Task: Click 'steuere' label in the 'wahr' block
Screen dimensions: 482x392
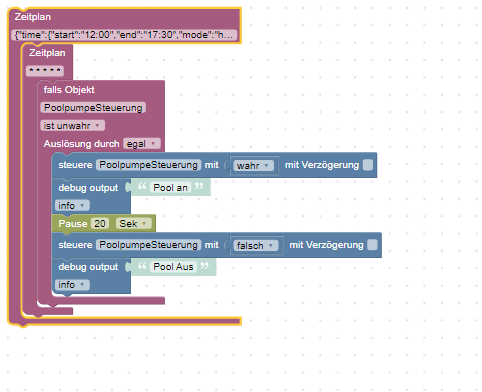Action: pyautogui.click(x=75, y=165)
